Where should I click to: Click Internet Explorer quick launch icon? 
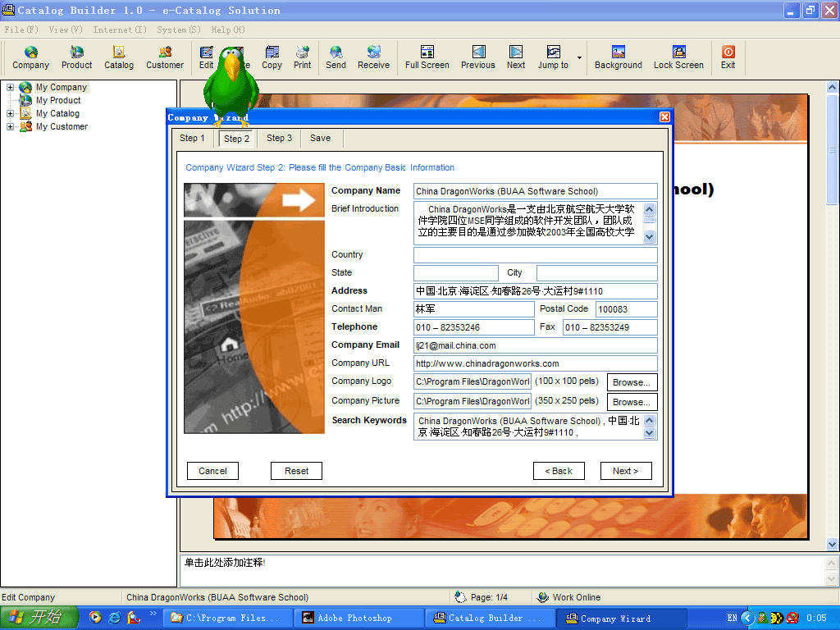pyautogui.click(x=114, y=618)
